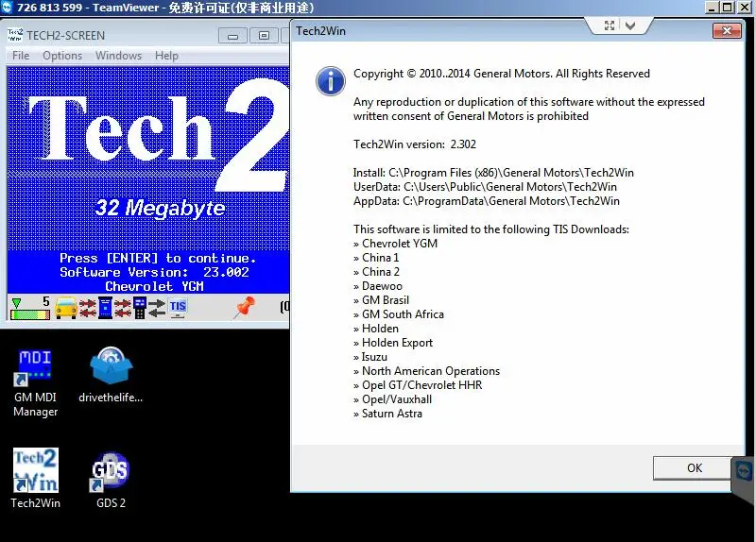Image resolution: width=756 pixels, height=542 pixels.
Task: Click the General Motors copyright line
Action: tap(502, 74)
